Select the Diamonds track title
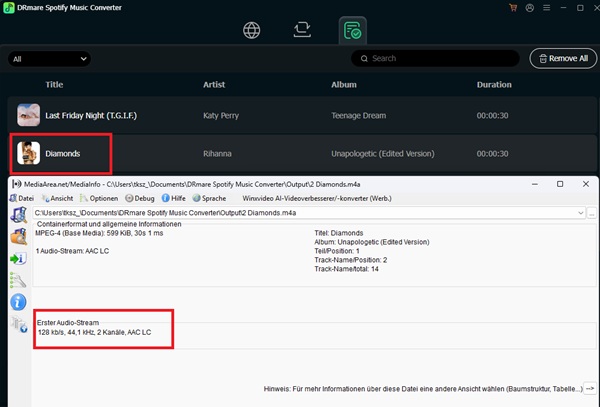Viewport: 600px width, 407px height. tap(63, 153)
